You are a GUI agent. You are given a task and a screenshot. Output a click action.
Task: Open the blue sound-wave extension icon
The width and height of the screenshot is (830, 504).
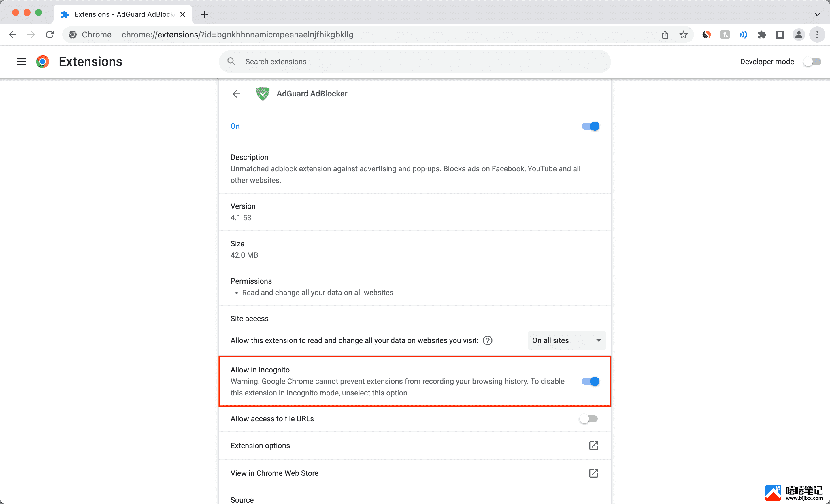coord(743,34)
